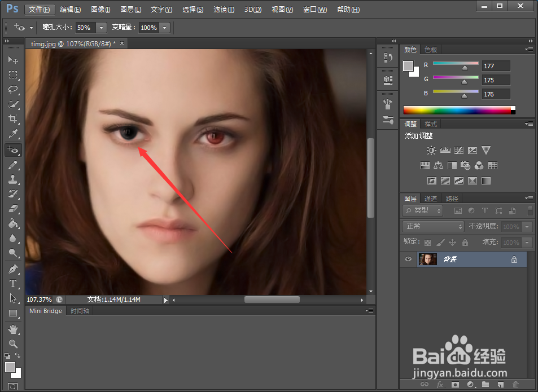Add Invert adjustment
The width and height of the screenshot is (538, 392).
coord(432,180)
